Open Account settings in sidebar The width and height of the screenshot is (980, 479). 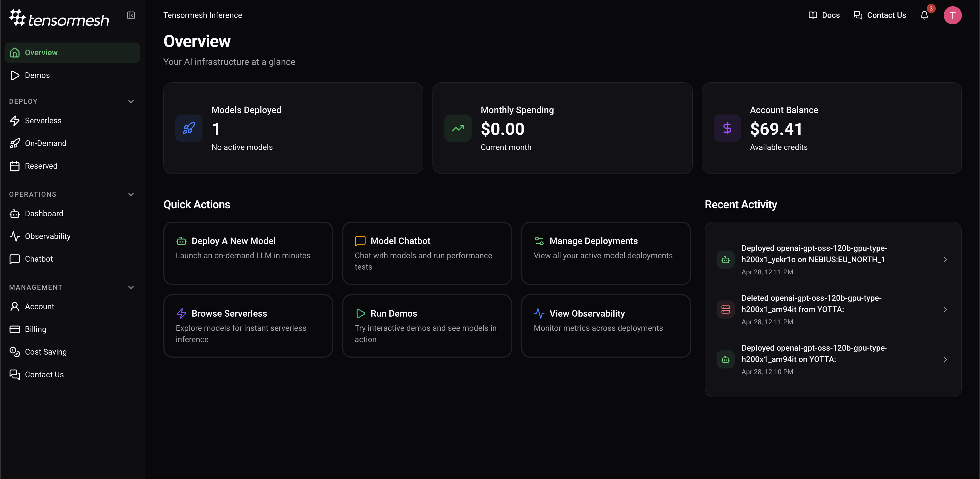click(72, 306)
